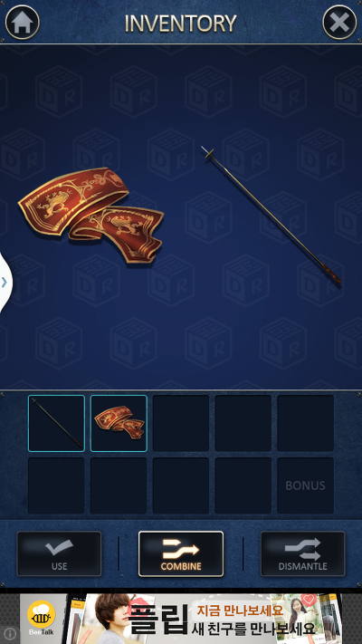Screen dimensions: 362x644
Task: Expand the left side panel arrow
Action: [5, 283]
